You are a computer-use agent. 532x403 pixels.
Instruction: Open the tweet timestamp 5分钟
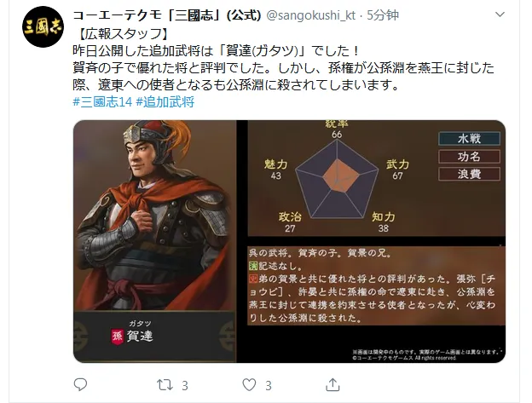pyautogui.click(x=383, y=15)
